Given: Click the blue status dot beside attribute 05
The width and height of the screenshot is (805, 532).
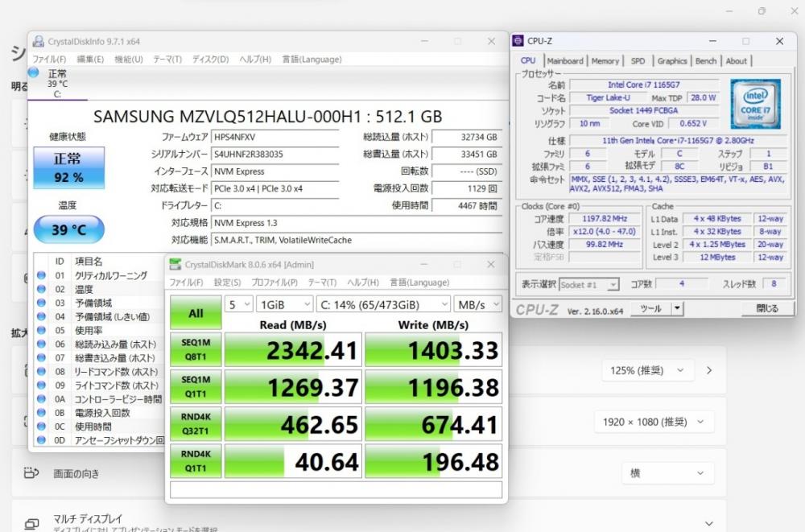Looking at the screenshot, I should [x=41, y=330].
